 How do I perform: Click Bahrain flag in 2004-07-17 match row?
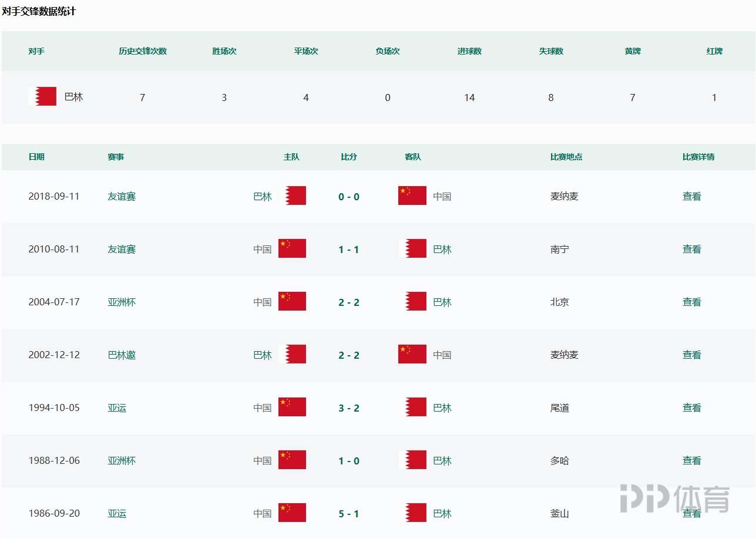coord(412,301)
